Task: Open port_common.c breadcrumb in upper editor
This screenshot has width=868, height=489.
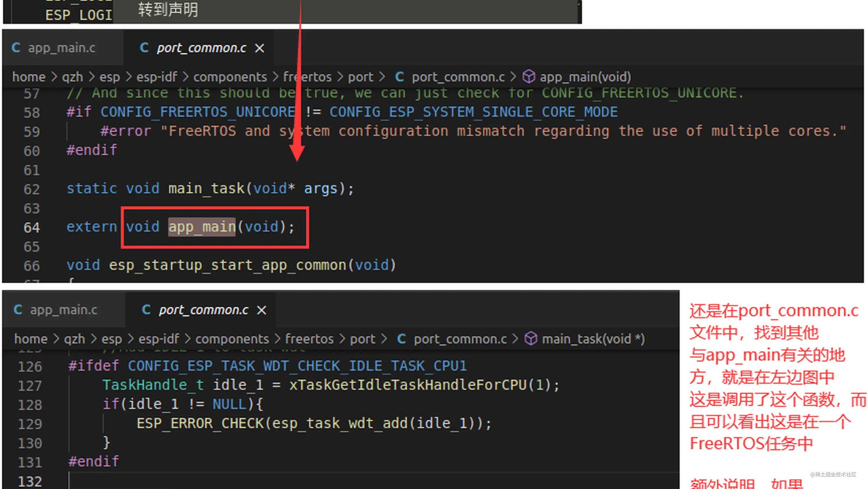Action: coord(458,77)
